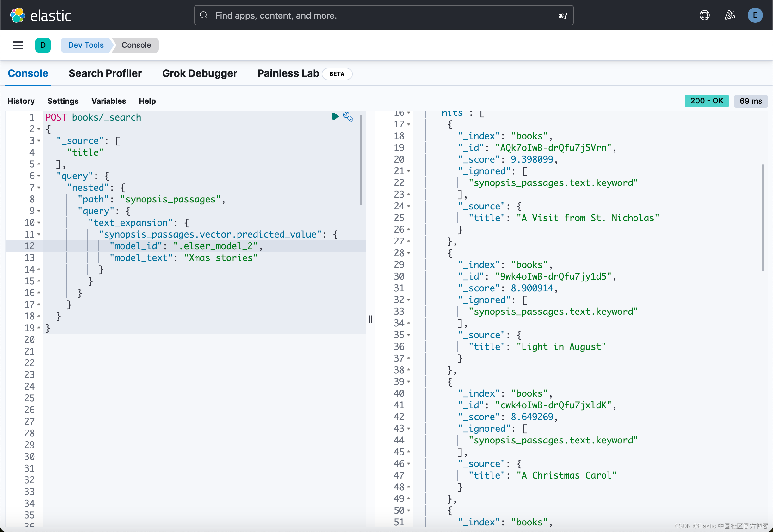Fold the "text_expansion" block at line 10
This screenshot has height=532, width=773.
[x=39, y=223]
